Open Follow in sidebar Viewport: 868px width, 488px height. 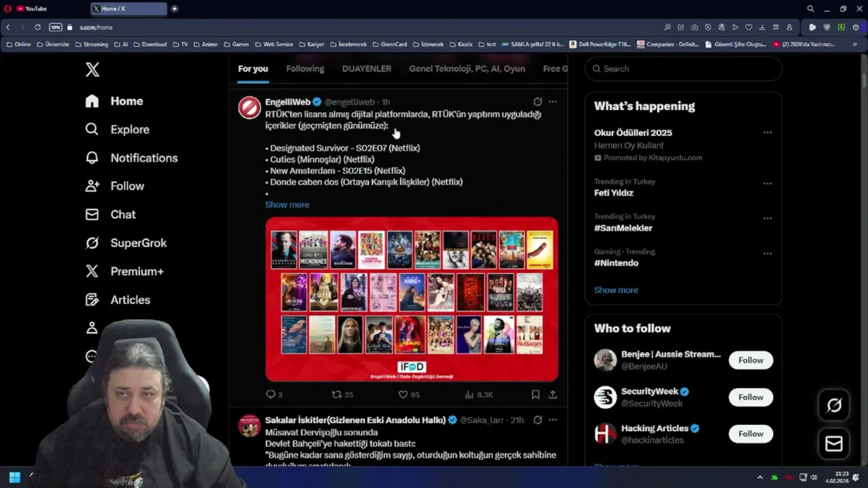pos(115,186)
